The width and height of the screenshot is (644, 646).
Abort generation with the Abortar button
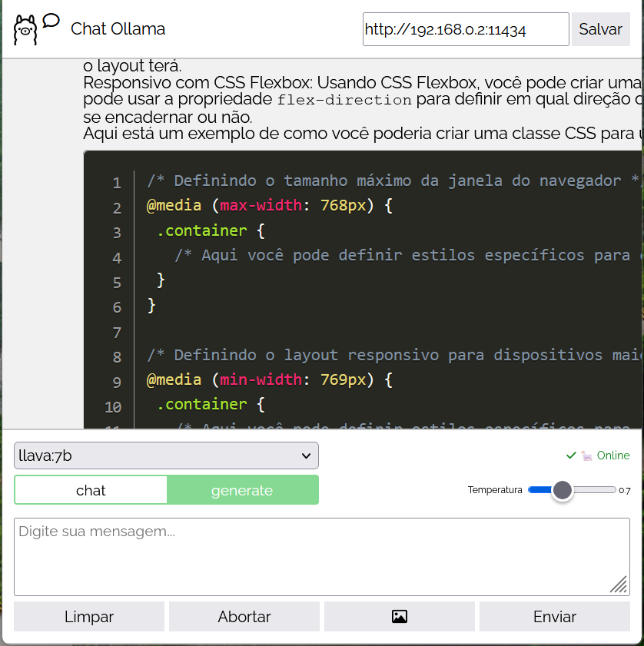244,616
